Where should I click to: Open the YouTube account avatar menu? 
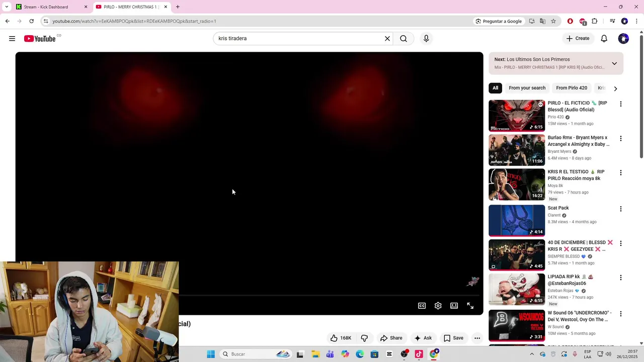pos(623,39)
